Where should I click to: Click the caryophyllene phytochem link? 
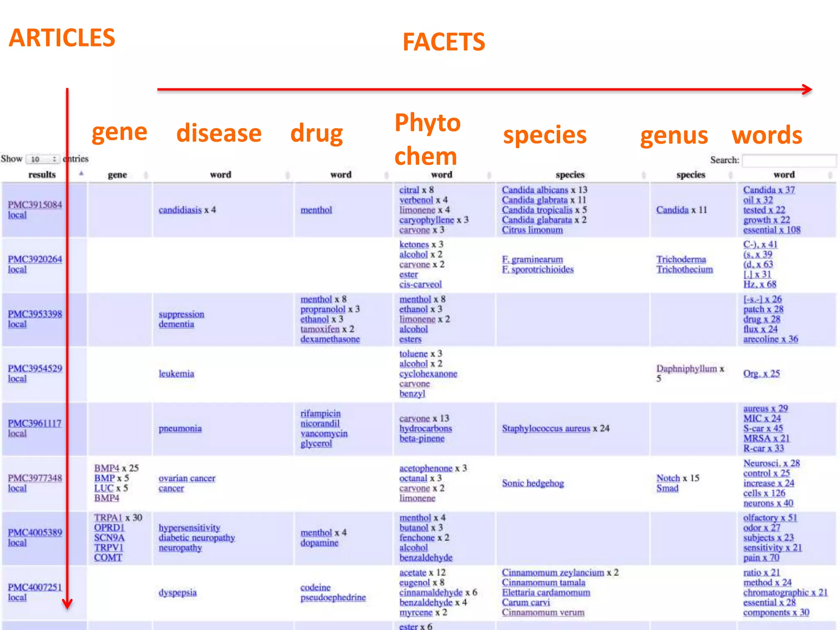(x=427, y=220)
